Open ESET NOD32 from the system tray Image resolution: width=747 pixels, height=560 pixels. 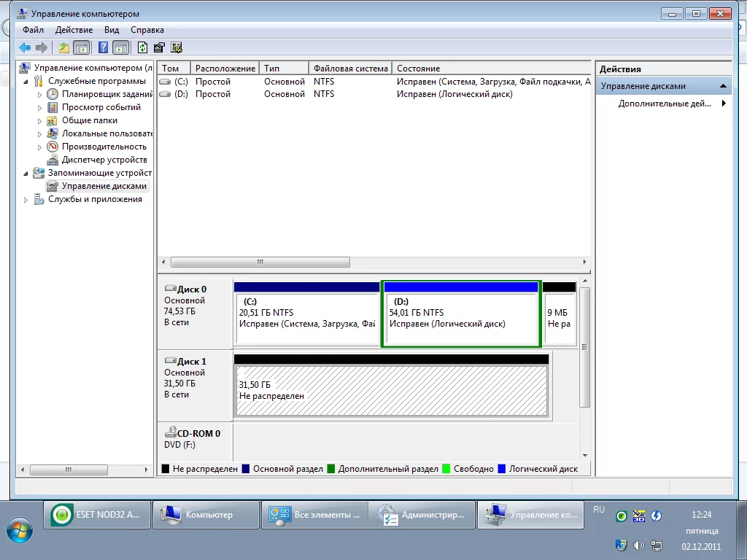coord(621,516)
